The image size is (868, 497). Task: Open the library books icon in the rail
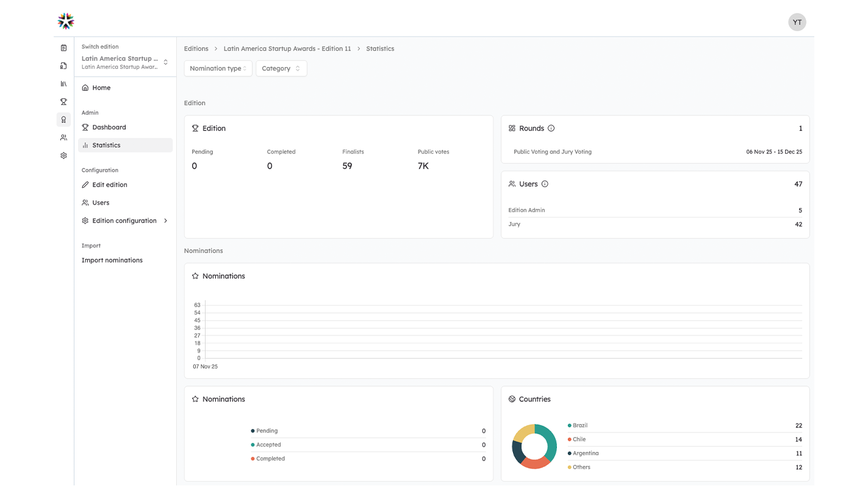(x=63, y=84)
